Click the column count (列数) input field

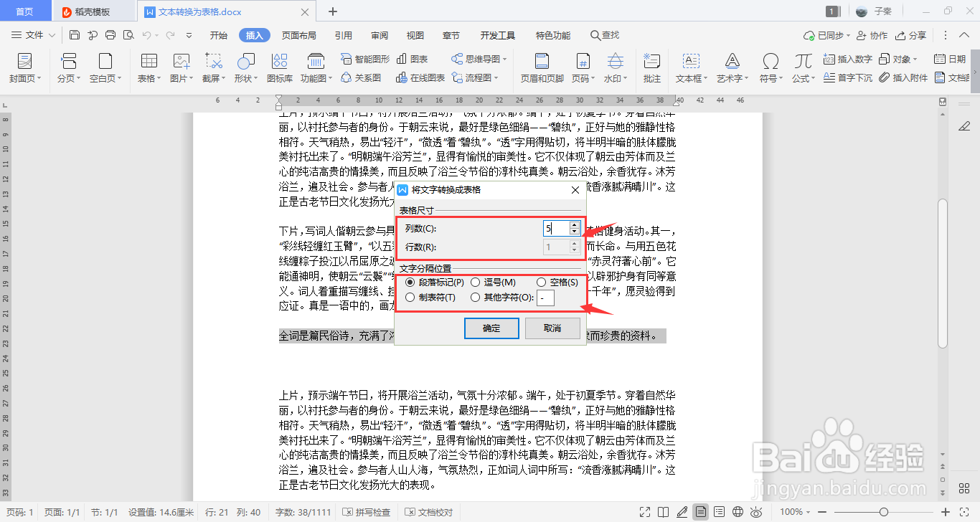click(x=556, y=228)
